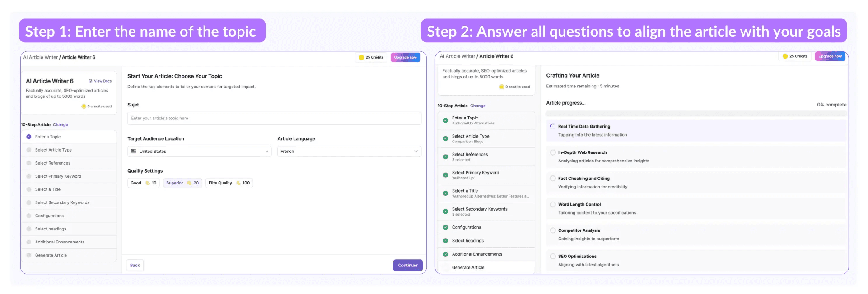Select the grey Select headings step radio
Screen dimensions: 868x294
[x=29, y=229]
